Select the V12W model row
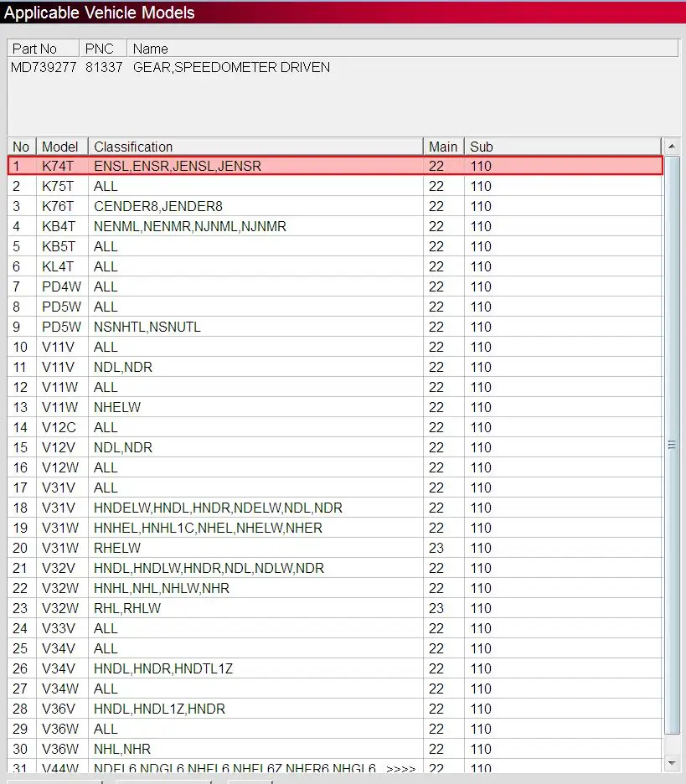 click(335, 467)
